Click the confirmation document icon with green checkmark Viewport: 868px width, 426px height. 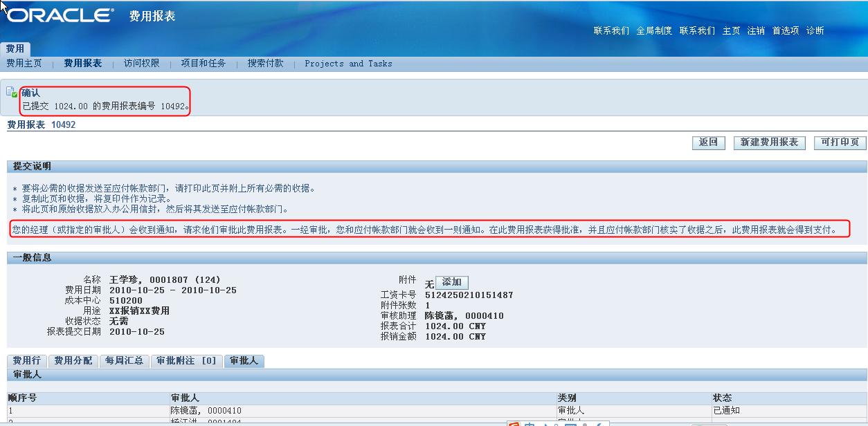tap(12, 92)
